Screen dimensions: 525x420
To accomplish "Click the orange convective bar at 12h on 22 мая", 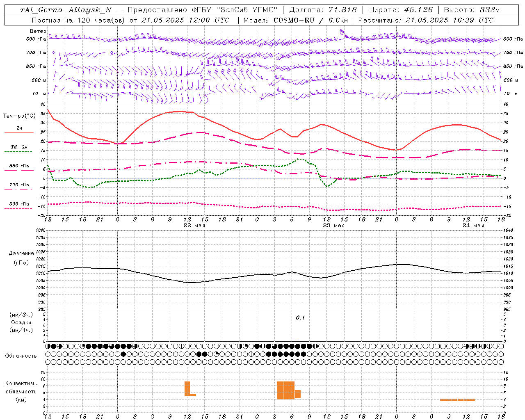I will [x=187, y=388].
